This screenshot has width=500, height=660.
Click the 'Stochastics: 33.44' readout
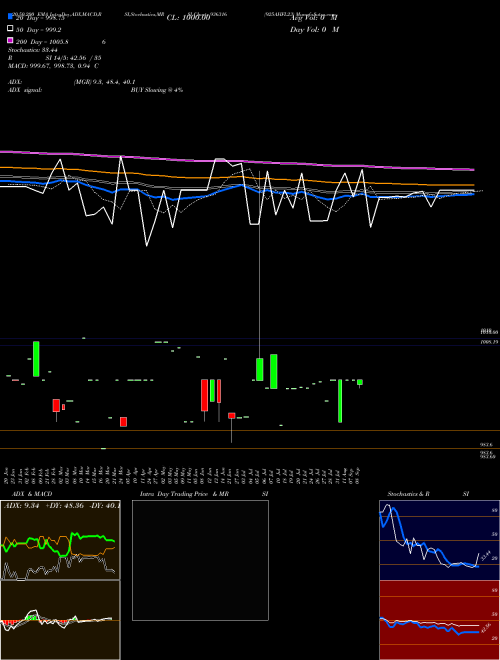click(32, 50)
